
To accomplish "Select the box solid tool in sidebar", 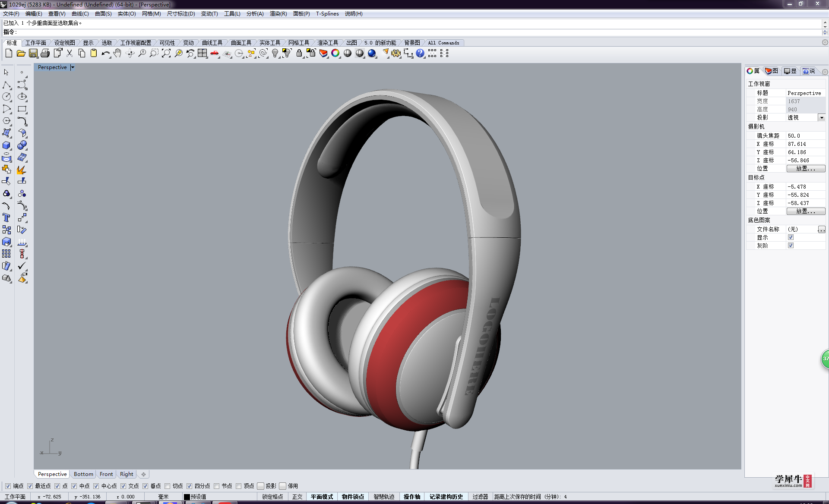I will point(6,145).
